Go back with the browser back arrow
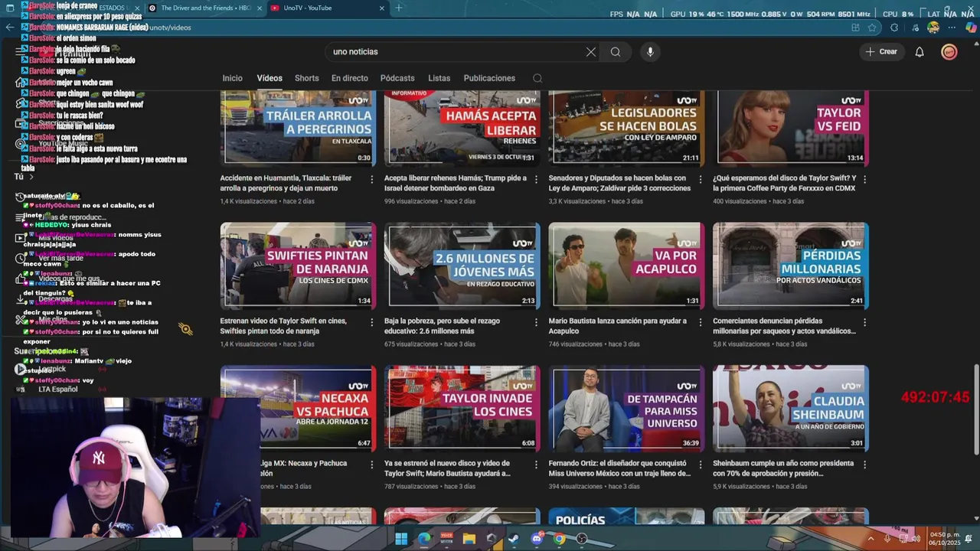The height and width of the screenshot is (551, 980). [x=9, y=28]
